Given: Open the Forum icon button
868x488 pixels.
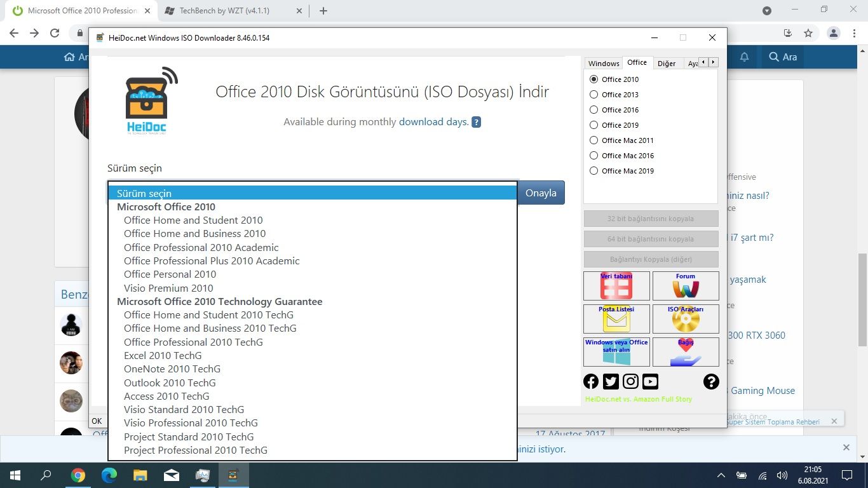Looking at the screenshot, I should pyautogui.click(x=686, y=286).
